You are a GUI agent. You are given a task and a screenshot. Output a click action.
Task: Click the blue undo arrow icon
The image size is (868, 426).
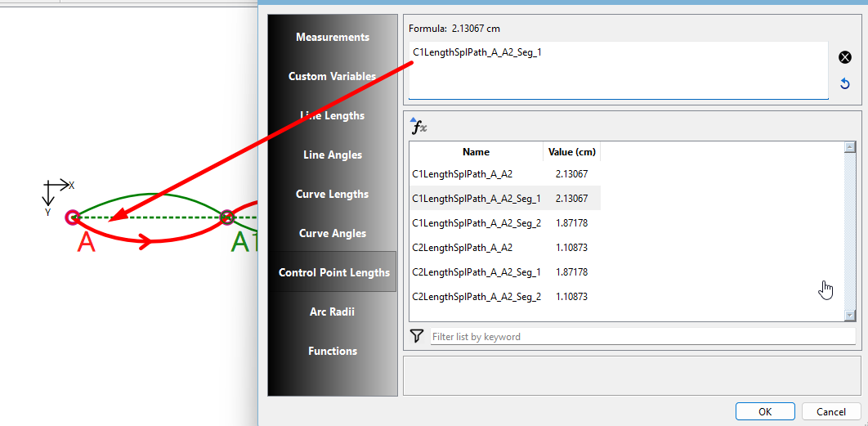845,83
